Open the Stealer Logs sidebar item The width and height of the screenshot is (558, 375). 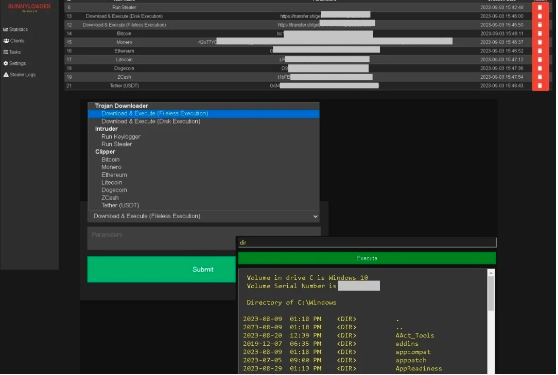(x=19, y=75)
